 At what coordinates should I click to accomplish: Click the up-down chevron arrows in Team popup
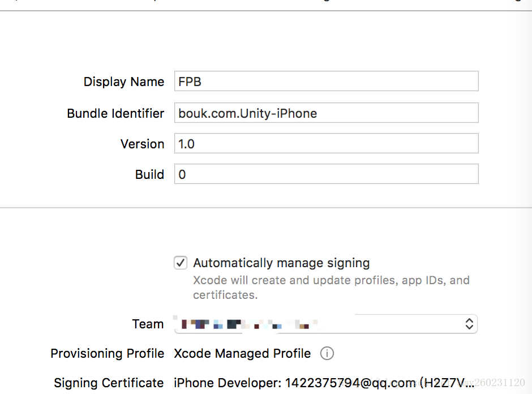[x=469, y=324]
